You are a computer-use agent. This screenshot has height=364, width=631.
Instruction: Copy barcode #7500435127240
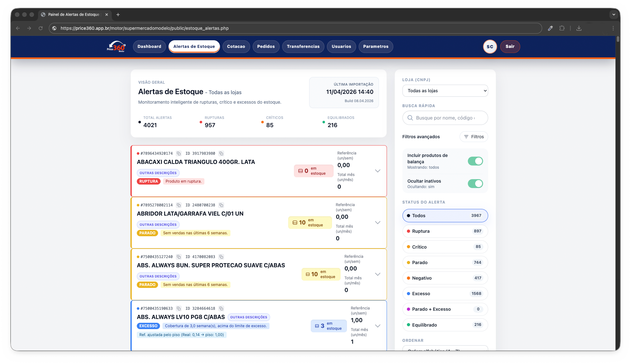point(179,257)
